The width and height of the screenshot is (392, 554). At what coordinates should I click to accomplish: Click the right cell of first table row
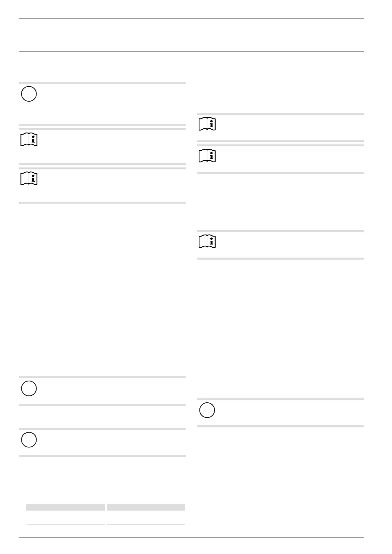pyautogui.click(x=145, y=514)
